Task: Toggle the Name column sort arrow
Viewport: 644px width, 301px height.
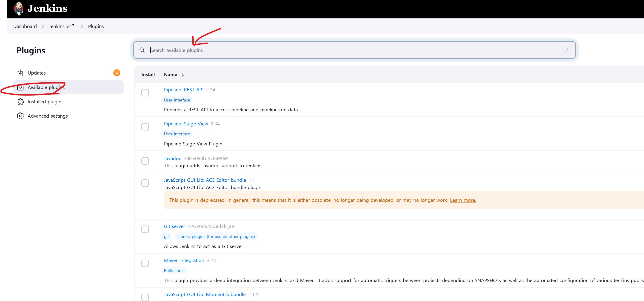Action: (183, 75)
